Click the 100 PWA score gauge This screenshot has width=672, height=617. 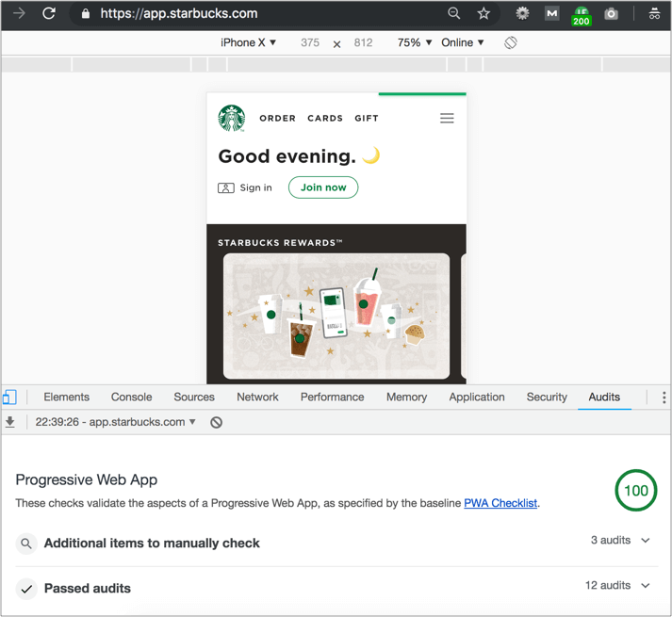coord(636,491)
